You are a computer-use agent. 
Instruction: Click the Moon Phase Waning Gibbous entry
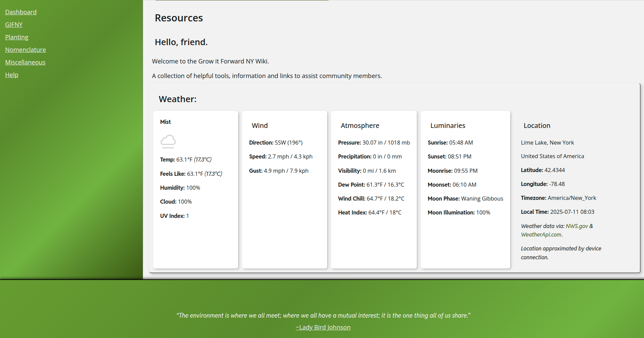point(465,199)
